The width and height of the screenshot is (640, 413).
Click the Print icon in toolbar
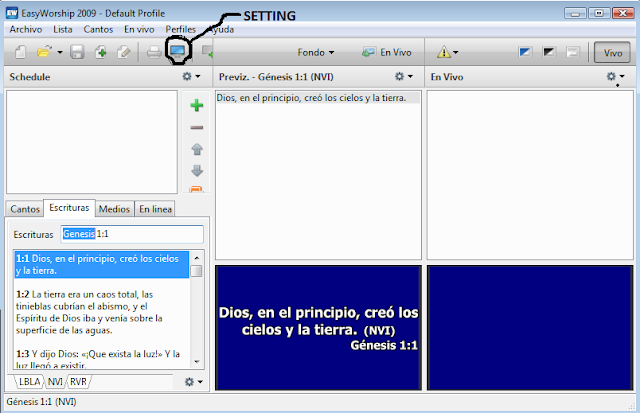tap(154, 52)
